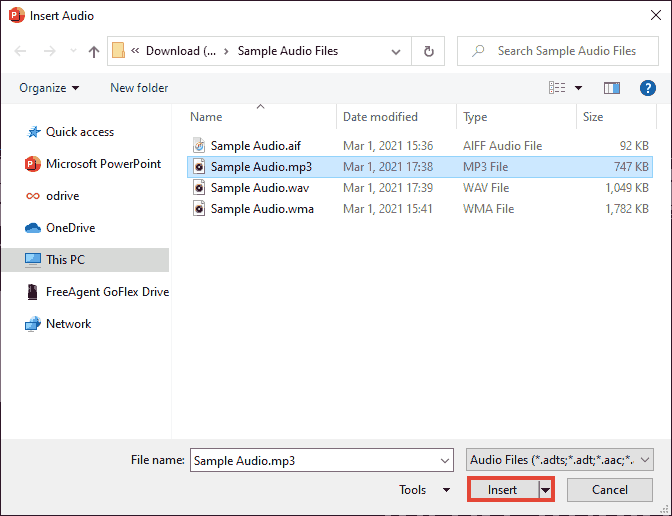672x516 pixels.
Task: Open the change view options dropdown
Action: [578, 88]
